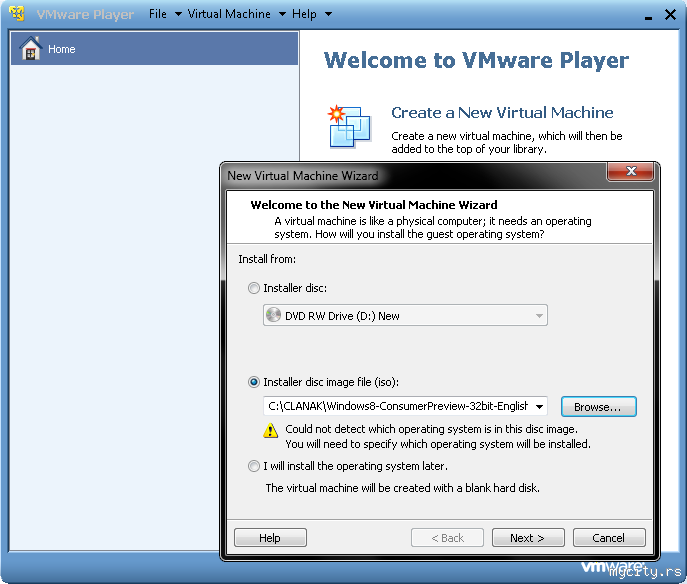This screenshot has height=584, width=687.
Task: Click the Home house icon in library
Action: coord(31,48)
